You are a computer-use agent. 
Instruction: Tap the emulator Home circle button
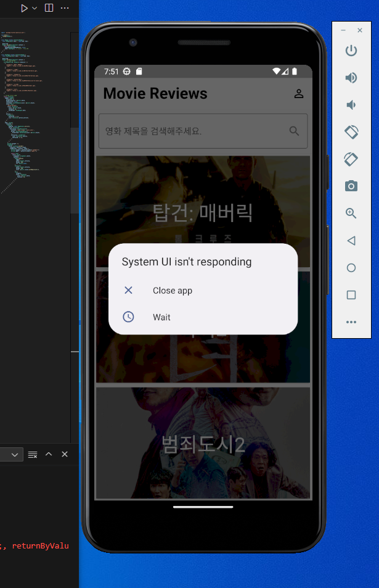coord(351,268)
